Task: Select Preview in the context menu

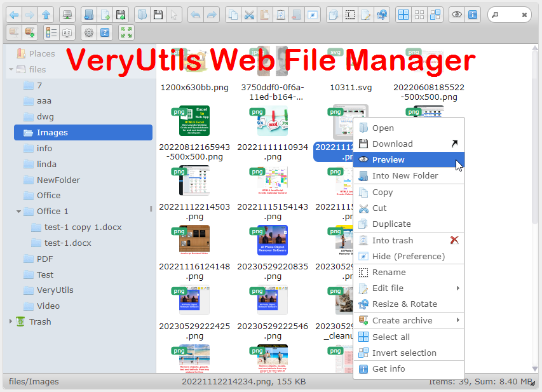Action: tap(409, 159)
